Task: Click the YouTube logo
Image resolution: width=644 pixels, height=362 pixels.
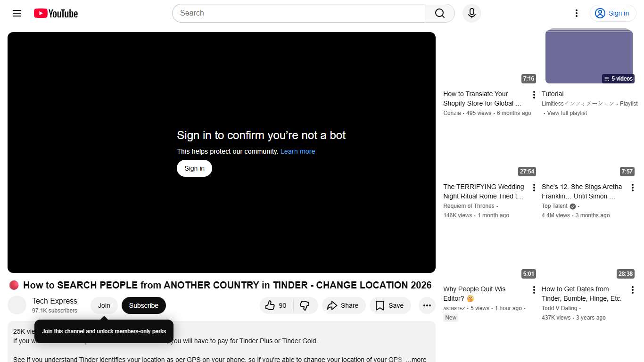Action: click(x=55, y=13)
